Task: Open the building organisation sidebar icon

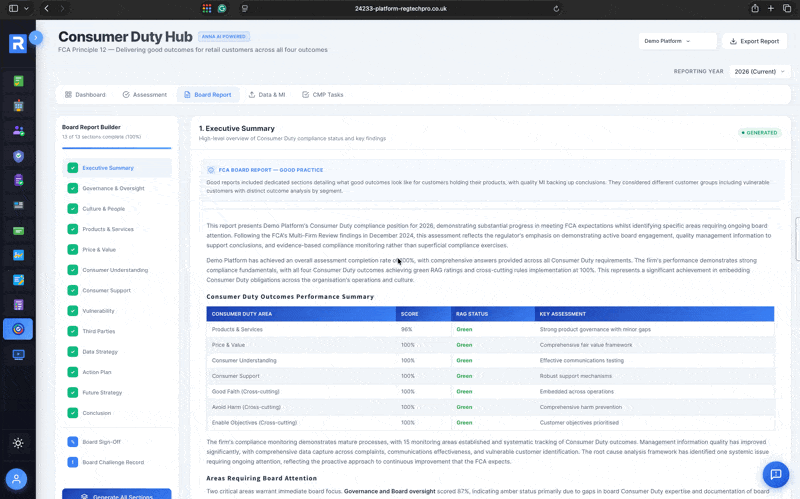Action: 18,106
